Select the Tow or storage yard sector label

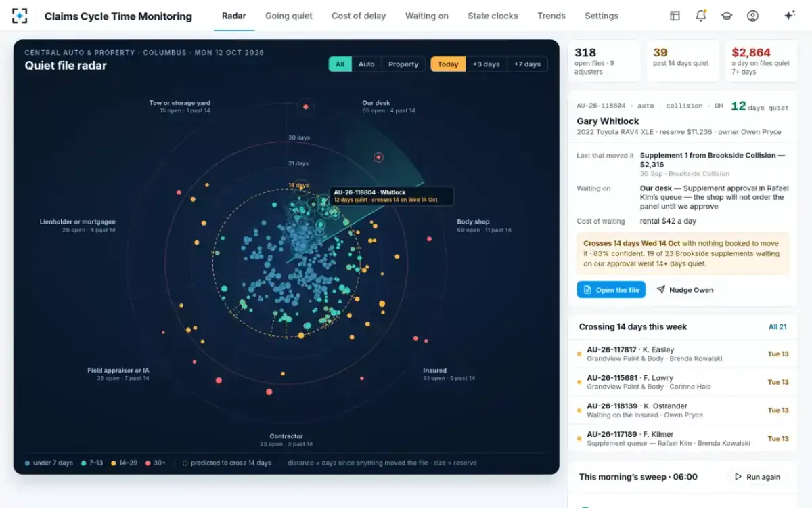coord(179,106)
